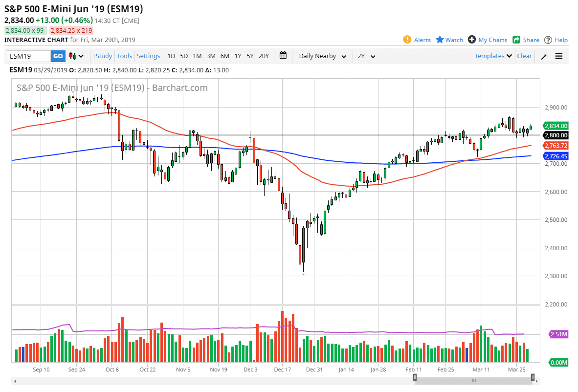The image size is (578, 392).
Task: Open the hamburger chart menu
Action: [x=558, y=56]
